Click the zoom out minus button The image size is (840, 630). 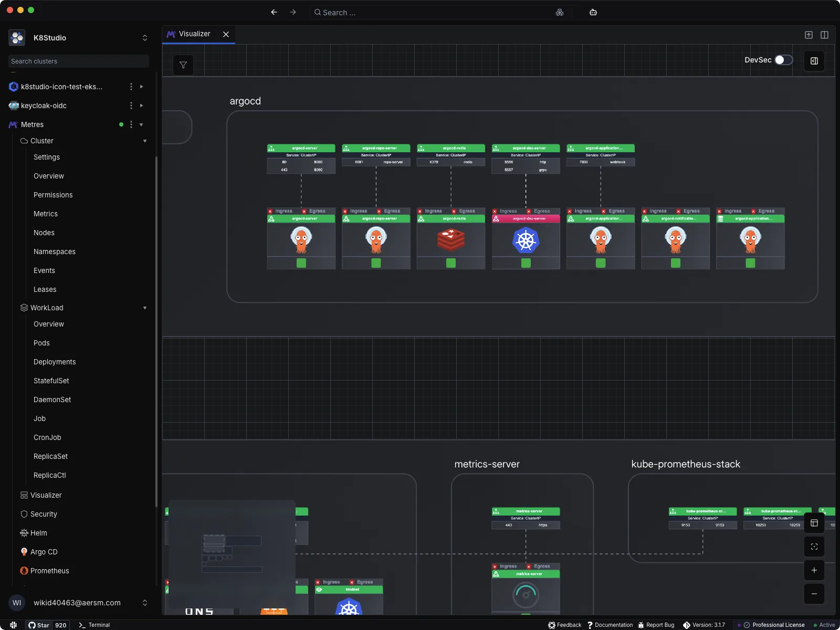[814, 594]
